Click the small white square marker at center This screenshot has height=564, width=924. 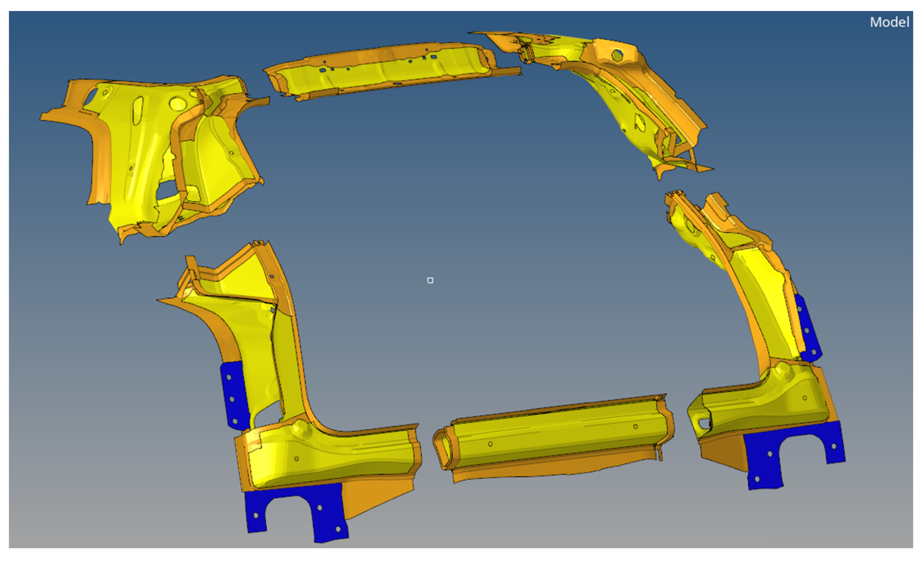pos(430,281)
